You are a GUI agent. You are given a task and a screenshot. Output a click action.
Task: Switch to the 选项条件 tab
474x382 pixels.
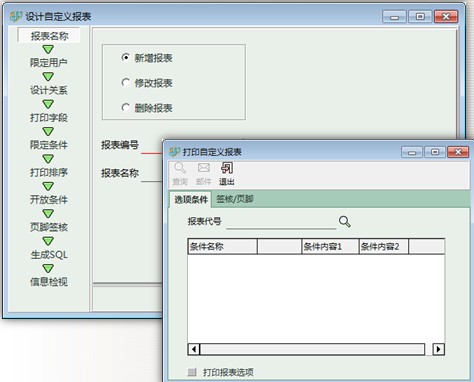(x=191, y=199)
